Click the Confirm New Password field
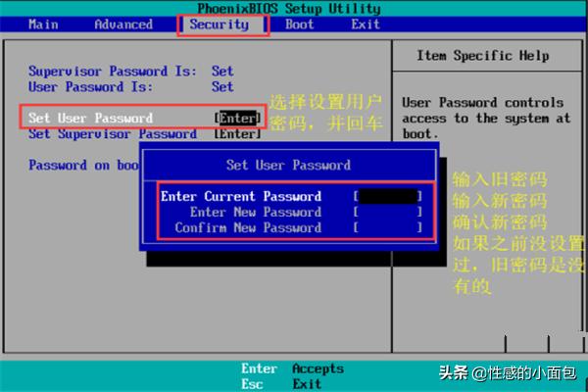Image resolution: width=588 pixels, height=392 pixels. pyautogui.click(x=388, y=227)
